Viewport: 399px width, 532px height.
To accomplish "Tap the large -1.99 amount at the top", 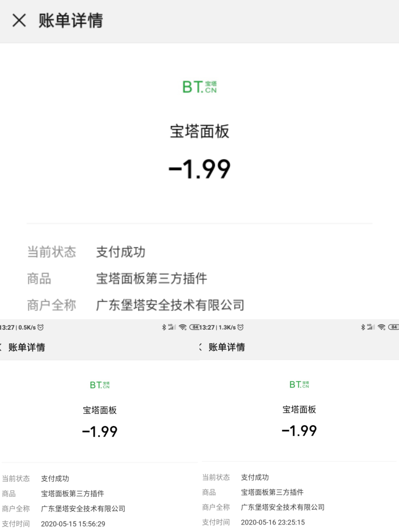I will tap(200, 169).
